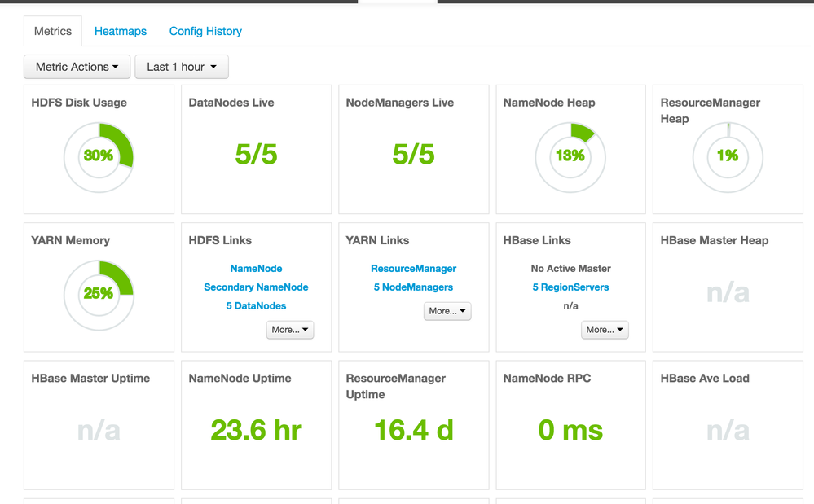Click the ResourceManager Uptime widget title

(395, 386)
